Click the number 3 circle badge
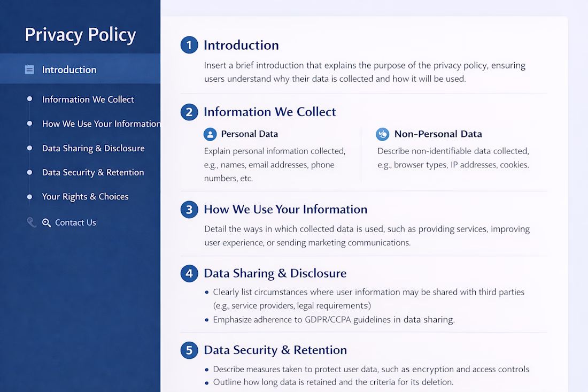Viewport: 588px width, 392px height. (189, 209)
